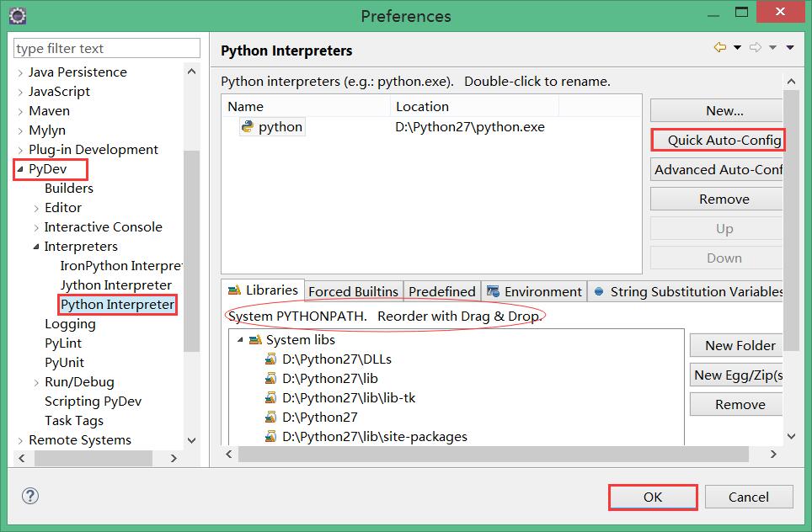Select Builders under PyDev
Screen dimensions: 812x532
(69, 189)
